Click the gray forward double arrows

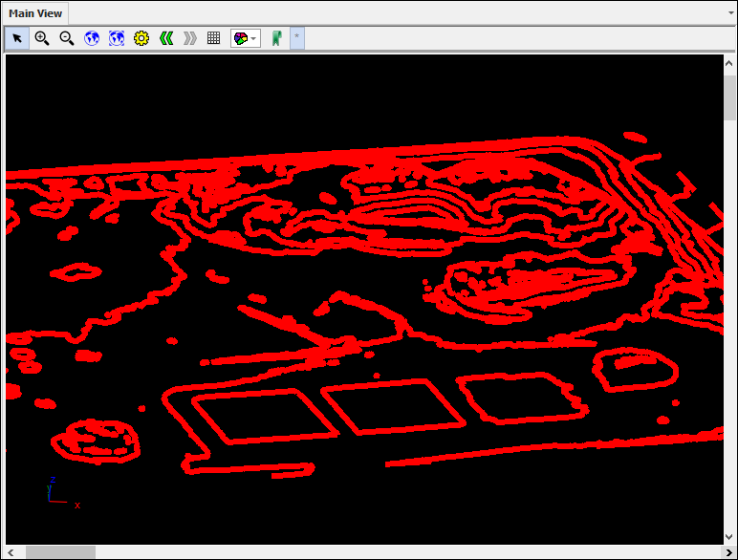click(x=190, y=38)
